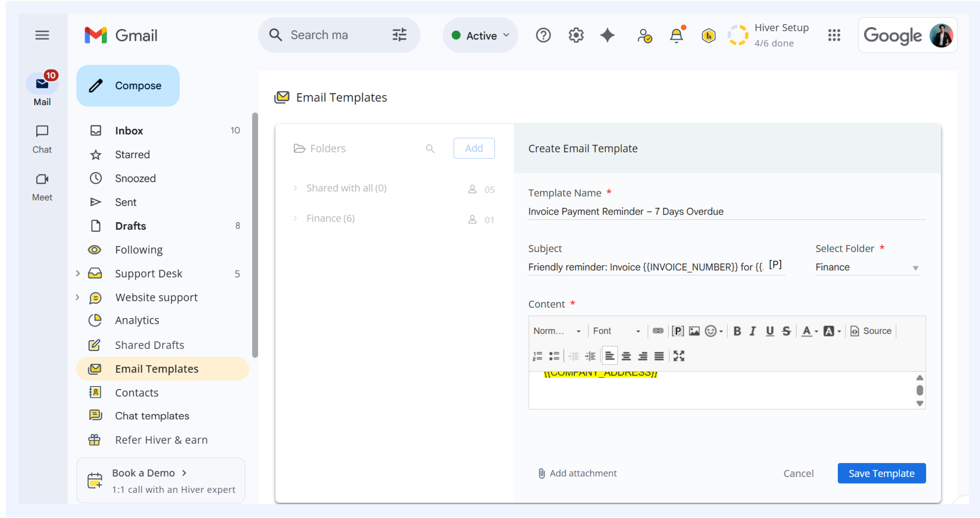Click Cancel to discard template

798,473
